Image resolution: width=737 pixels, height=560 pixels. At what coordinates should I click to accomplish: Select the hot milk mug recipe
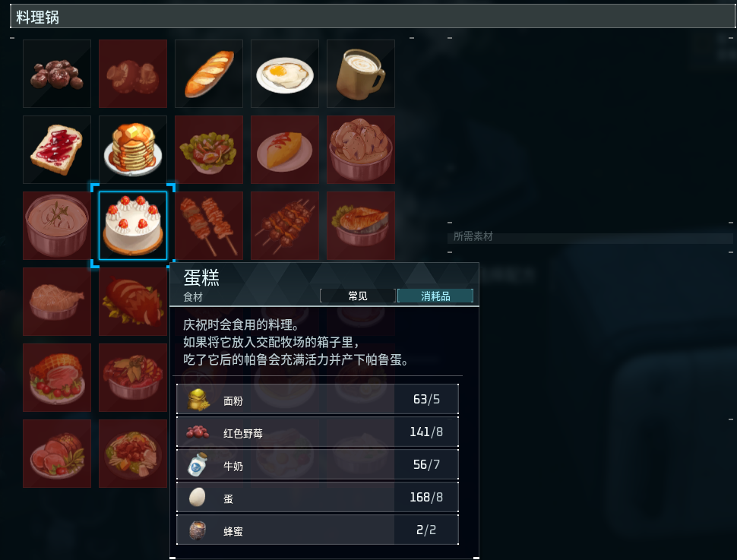(x=361, y=74)
